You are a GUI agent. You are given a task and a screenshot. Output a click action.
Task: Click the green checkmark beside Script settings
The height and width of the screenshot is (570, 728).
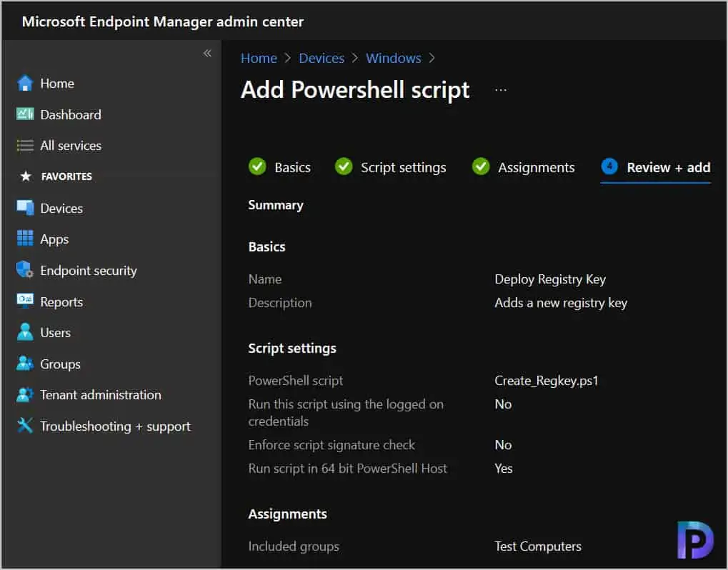(x=344, y=166)
